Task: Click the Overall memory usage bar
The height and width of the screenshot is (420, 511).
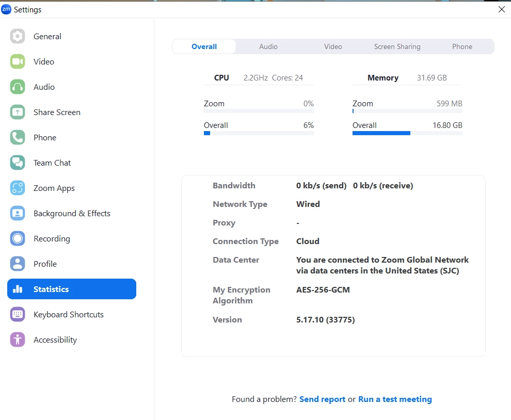Action: click(x=407, y=133)
